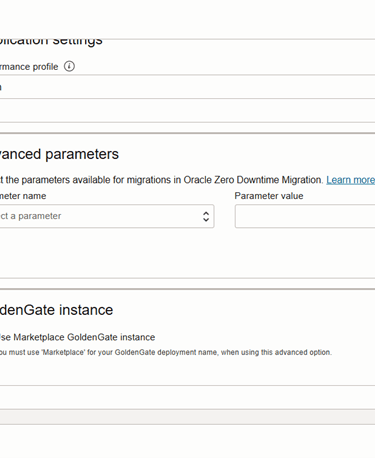Open the Learn more link
Screen dimensions: 375x458
tap(350, 180)
